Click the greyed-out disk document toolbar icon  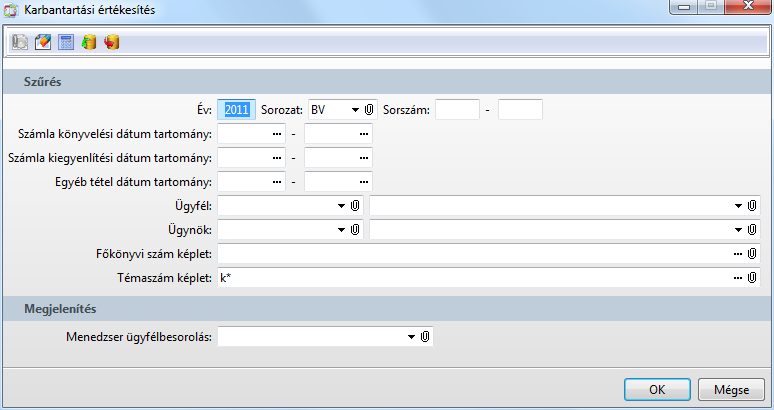(x=20, y=42)
